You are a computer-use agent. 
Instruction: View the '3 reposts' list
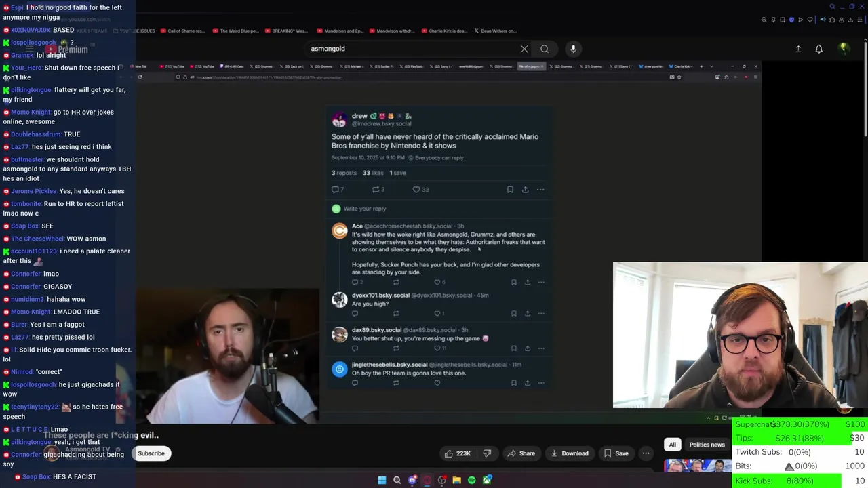click(342, 173)
